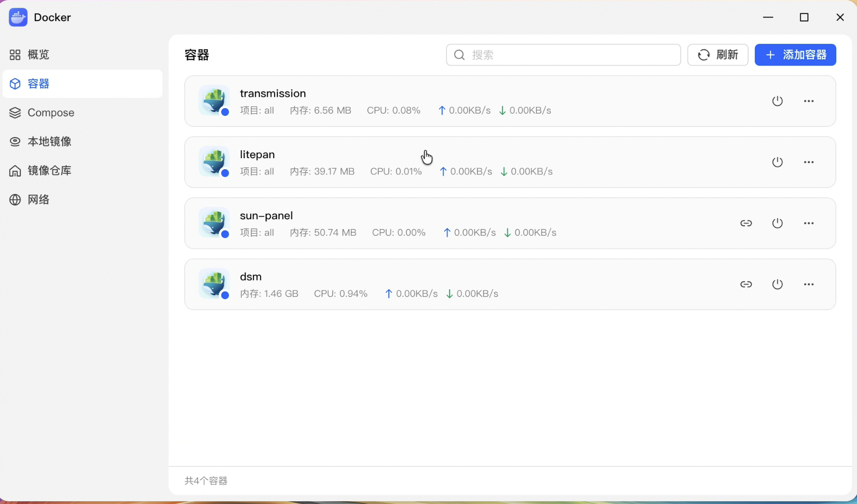Click transmission memory value 6.56 MB
This screenshot has width=857, height=504.
tap(333, 111)
